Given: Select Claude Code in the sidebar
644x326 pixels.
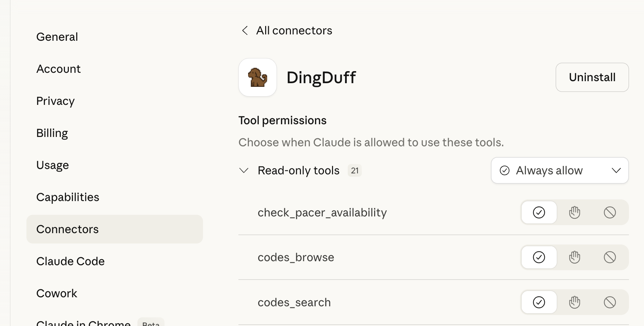Looking at the screenshot, I should [x=71, y=261].
